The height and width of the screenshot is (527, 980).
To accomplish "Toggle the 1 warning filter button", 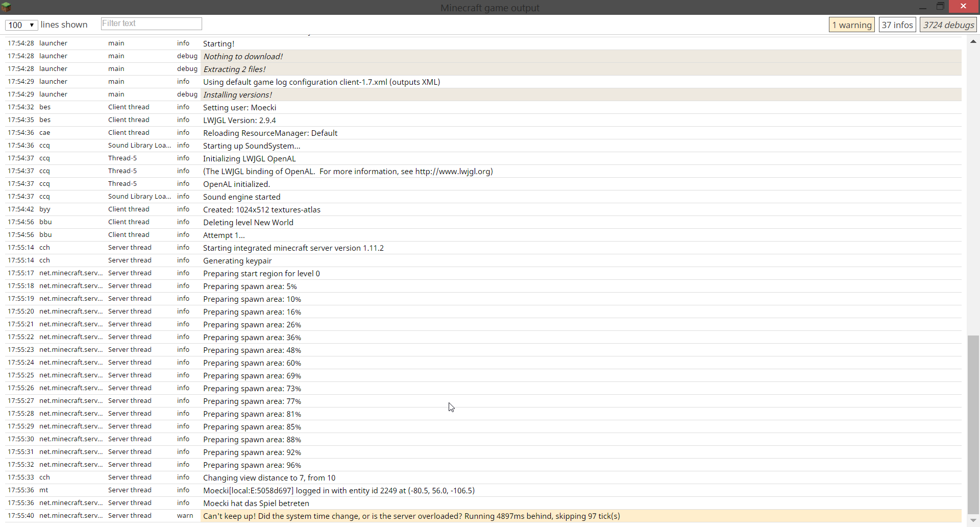I will tap(852, 25).
